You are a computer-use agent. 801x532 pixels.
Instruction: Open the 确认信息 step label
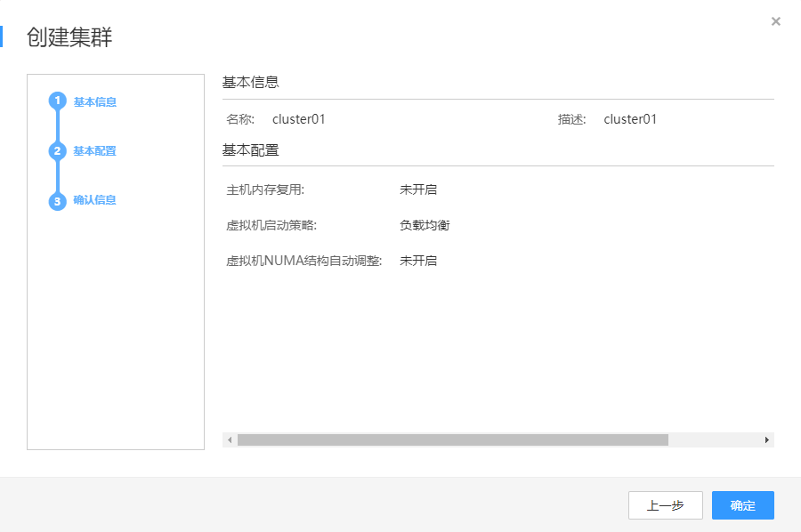coord(94,200)
